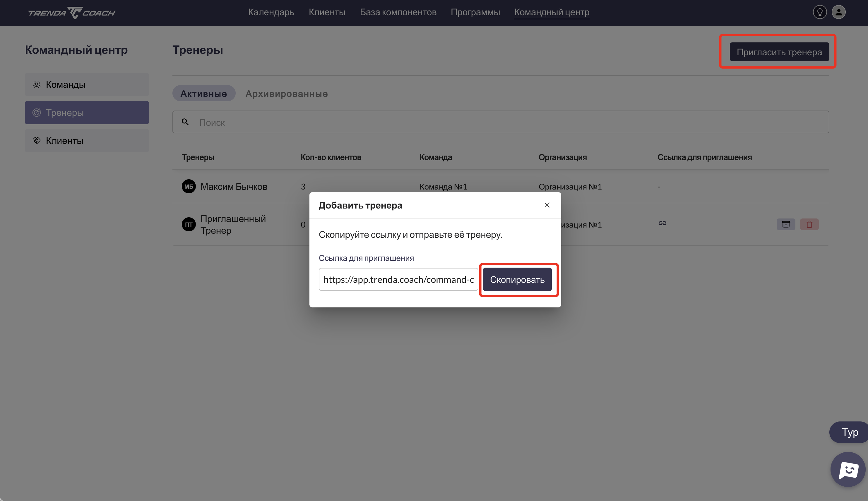
Task: Go to База компонентов menu item
Action: point(398,12)
